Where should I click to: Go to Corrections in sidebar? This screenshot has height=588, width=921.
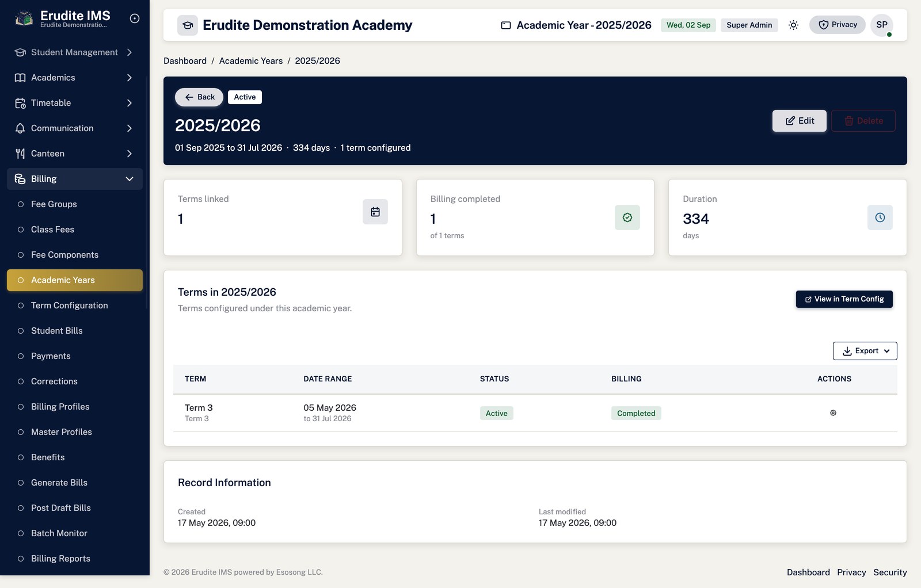point(75,381)
